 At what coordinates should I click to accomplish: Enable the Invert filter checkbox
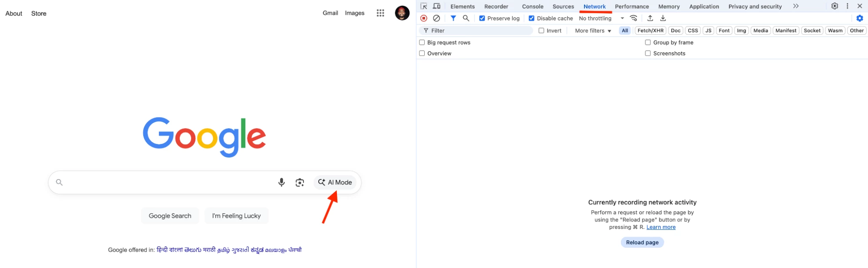(541, 30)
